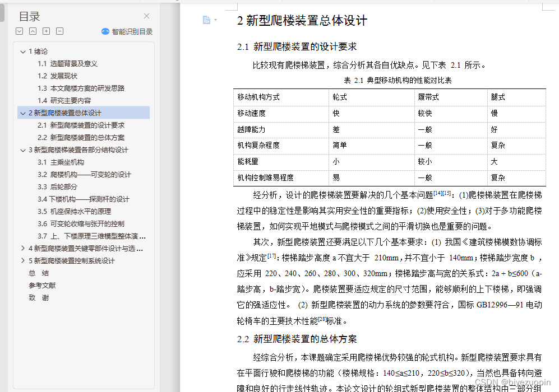Image resolution: width=559 pixels, height=392 pixels.
Task: Expand the 5 新型爬楼装置控制系统设计 node
Action: click(x=23, y=260)
